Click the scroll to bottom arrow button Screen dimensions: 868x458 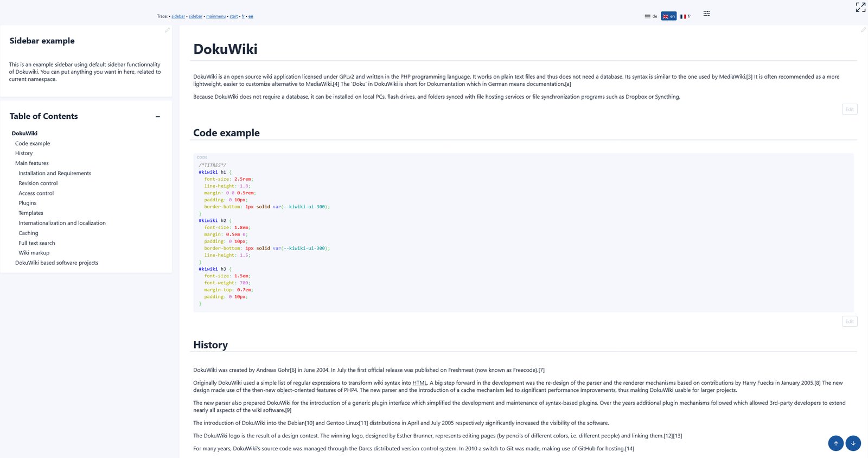point(853,443)
